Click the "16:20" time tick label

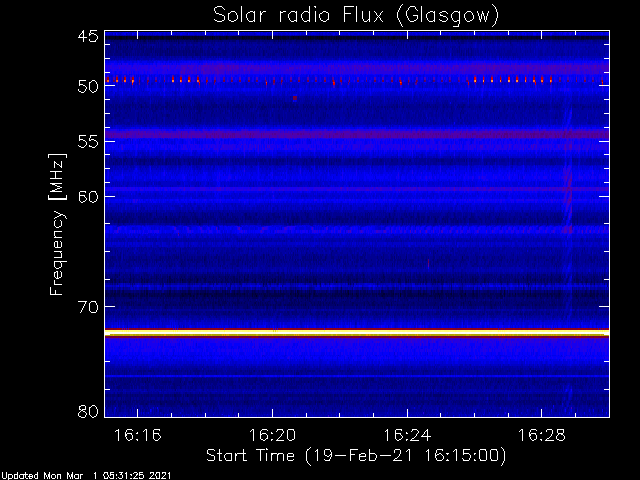click(x=272, y=436)
